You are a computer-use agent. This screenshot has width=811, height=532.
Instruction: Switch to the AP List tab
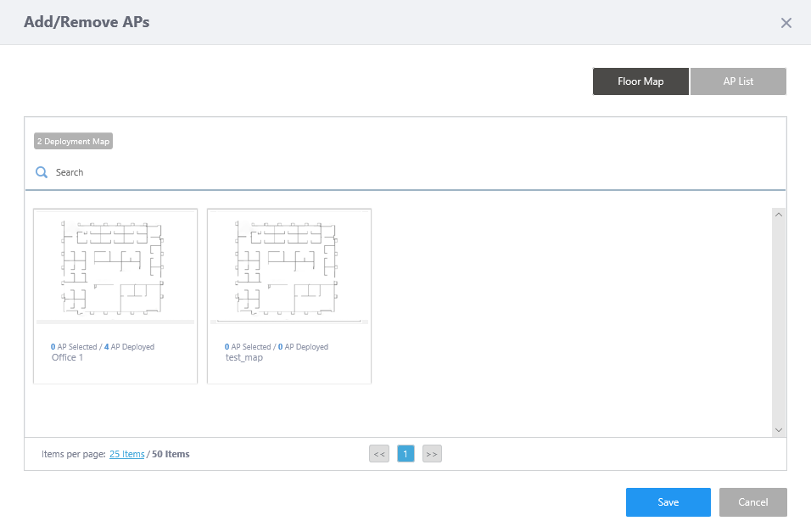738,81
